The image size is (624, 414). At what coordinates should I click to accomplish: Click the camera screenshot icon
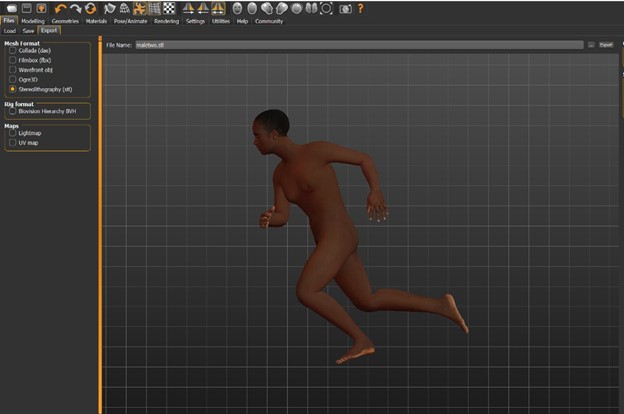[x=345, y=8]
